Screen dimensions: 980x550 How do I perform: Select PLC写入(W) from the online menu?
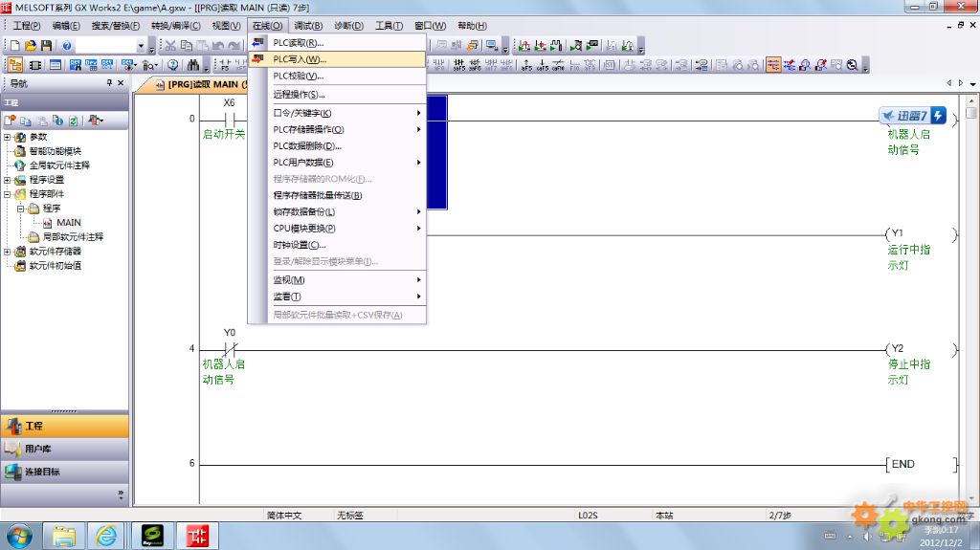point(300,59)
